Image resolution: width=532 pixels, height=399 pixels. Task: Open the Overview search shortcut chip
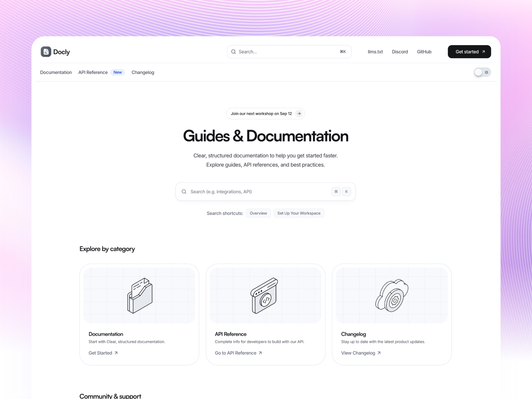click(x=258, y=213)
